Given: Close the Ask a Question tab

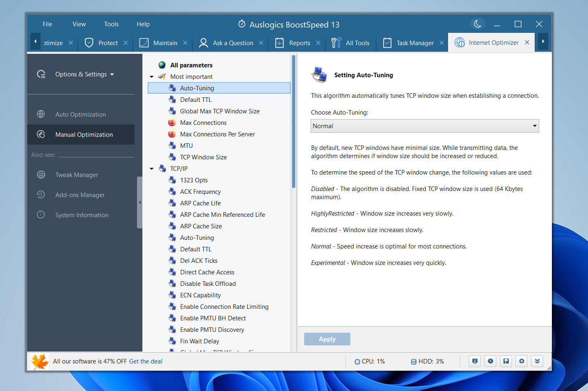Looking at the screenshot, I should [x=261, y=43].
